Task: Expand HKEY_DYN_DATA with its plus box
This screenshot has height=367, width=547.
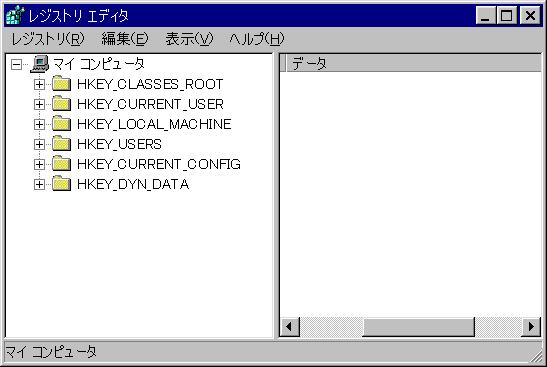Action: [39, 185]
